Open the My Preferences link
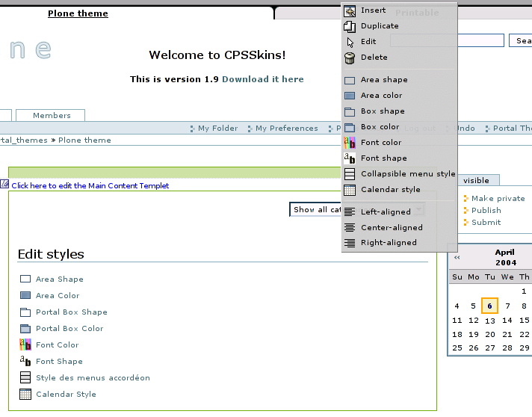The height and width of the screenshot is (417, 532). coord(287,129)
